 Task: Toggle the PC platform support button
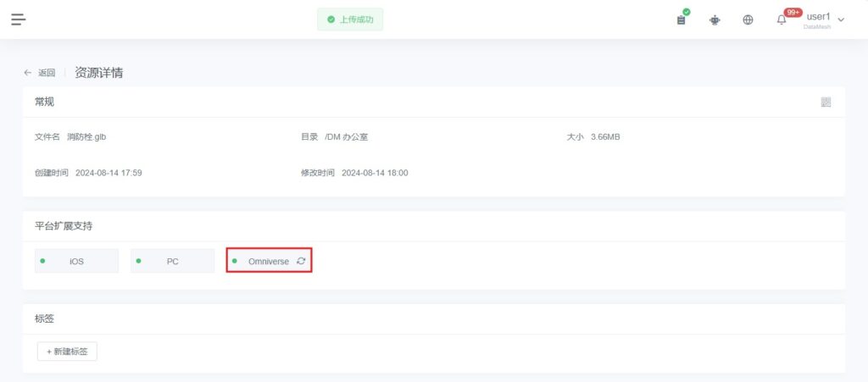172,262
